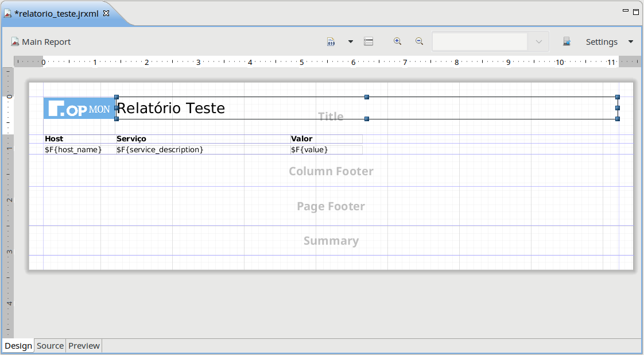Open the Settings menu label

(601, 42)
